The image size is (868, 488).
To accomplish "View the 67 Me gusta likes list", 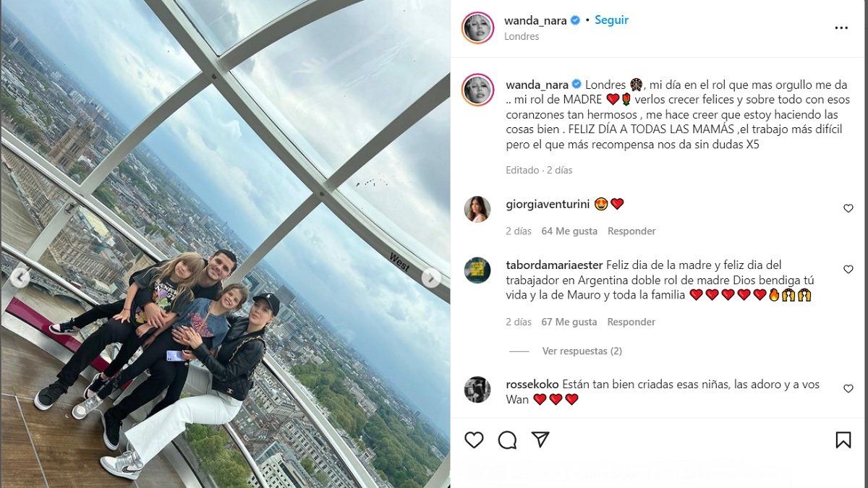I will pyautogui.click(x=569, y=322).
